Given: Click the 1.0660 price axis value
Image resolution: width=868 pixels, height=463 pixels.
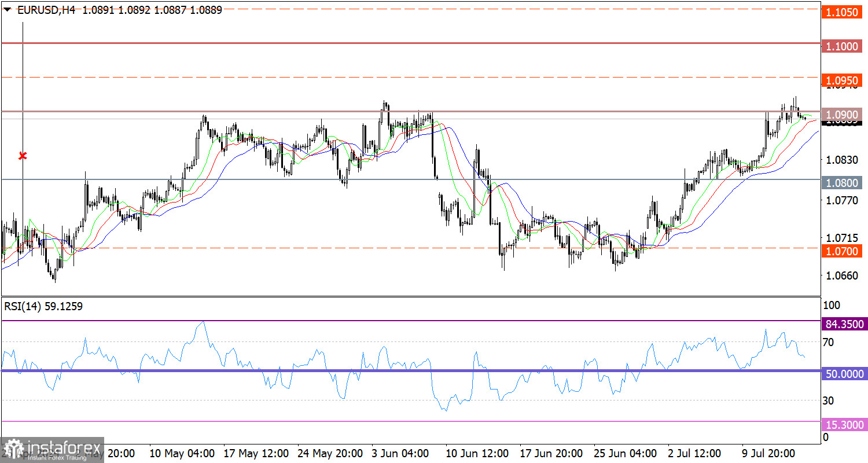Looking at the screenshot, I should click(841, 275).
